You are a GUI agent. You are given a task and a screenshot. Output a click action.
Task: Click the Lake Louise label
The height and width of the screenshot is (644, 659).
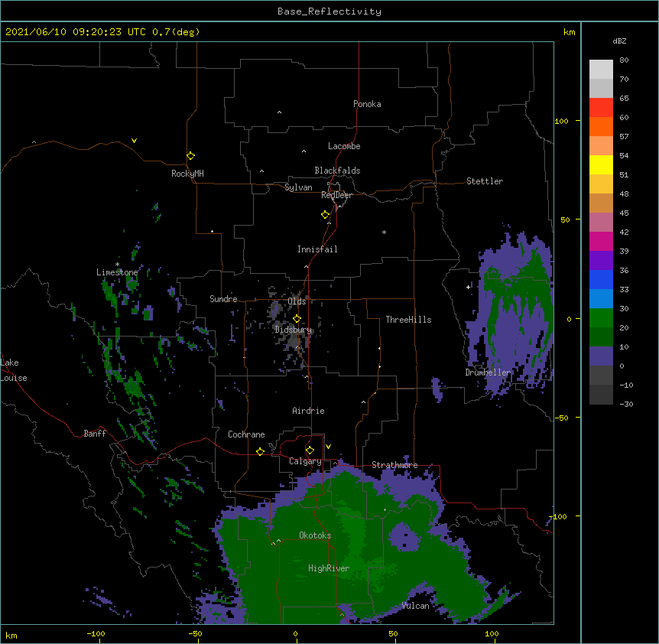14,370
